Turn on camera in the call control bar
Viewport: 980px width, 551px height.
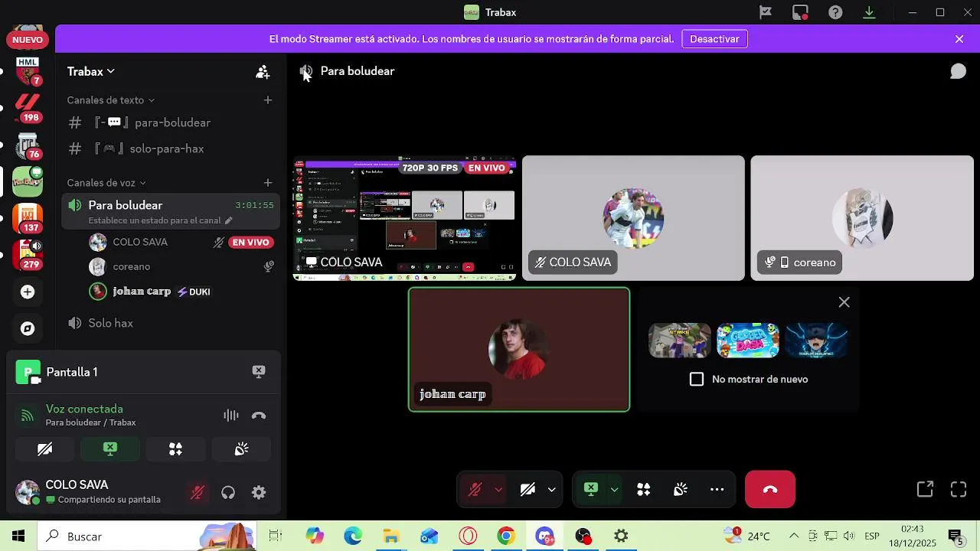[x=528, y=490]
